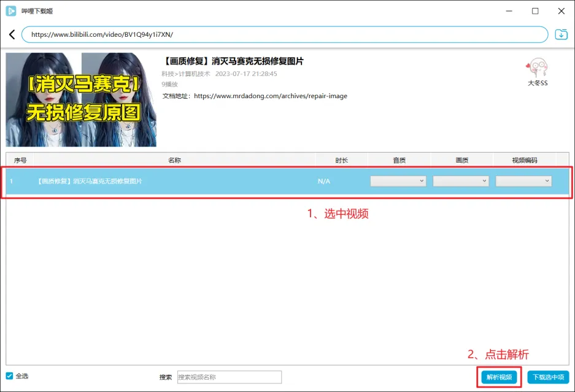Viewport: 575px width, 392px height.
Task: Select the 消灭马赛克无损修复图片 video row
Action: (x=184, y=181)
